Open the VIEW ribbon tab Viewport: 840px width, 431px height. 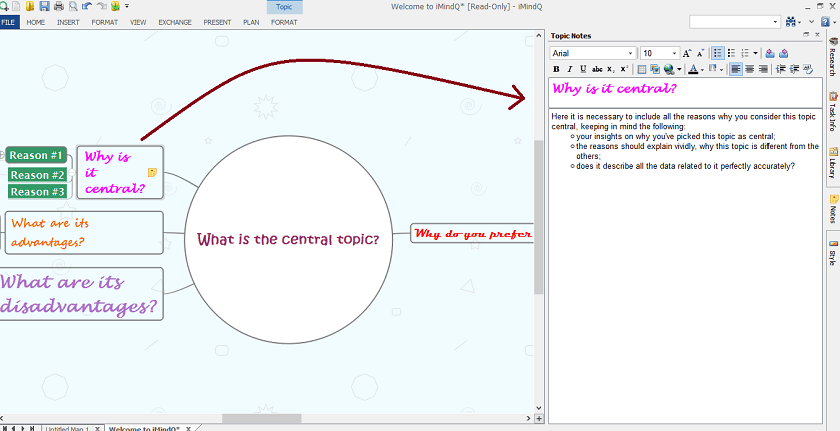pos(138,22)
